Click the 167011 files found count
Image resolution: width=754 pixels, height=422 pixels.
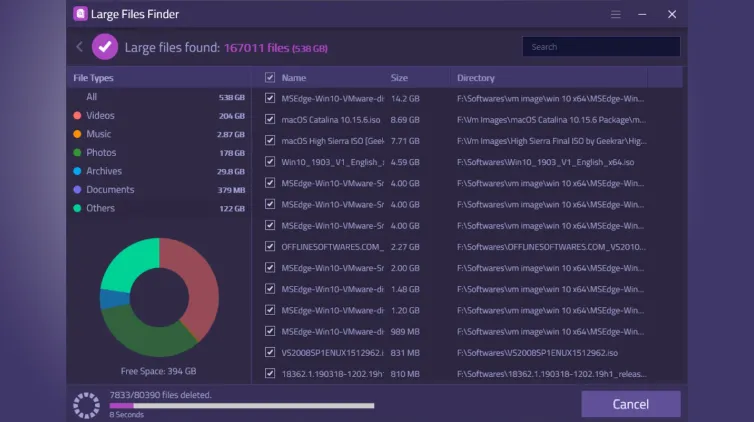tap(276, 48)
